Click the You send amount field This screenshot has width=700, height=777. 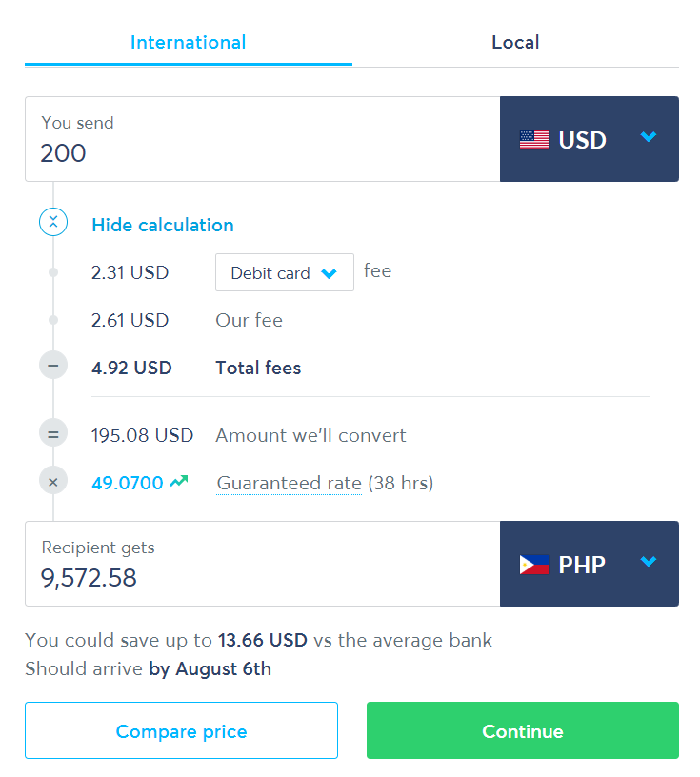263,139
